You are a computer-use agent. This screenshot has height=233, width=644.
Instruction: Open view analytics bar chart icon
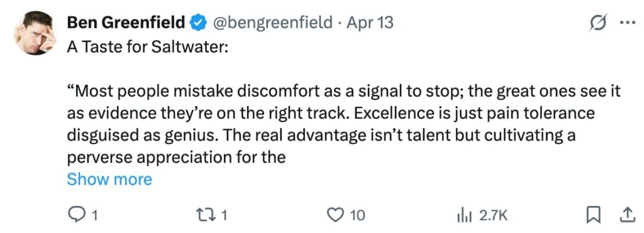point(464,215)
